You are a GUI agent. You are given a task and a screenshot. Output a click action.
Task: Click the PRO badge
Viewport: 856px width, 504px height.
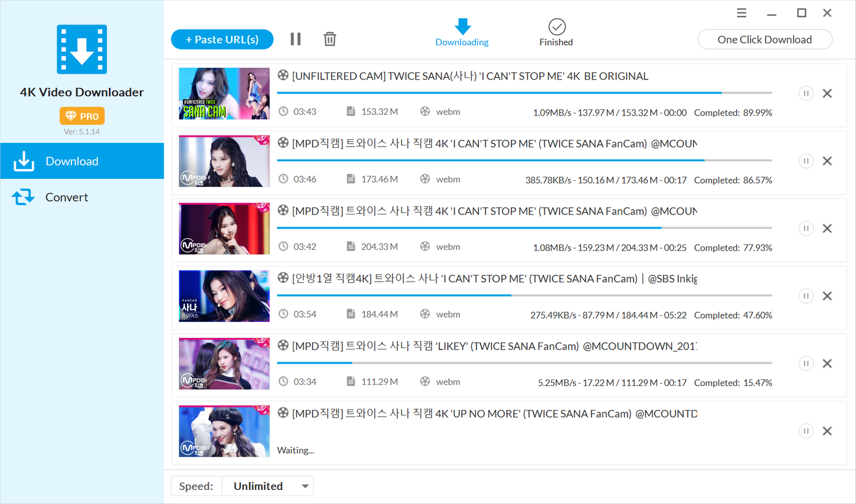tap(82, 116)
